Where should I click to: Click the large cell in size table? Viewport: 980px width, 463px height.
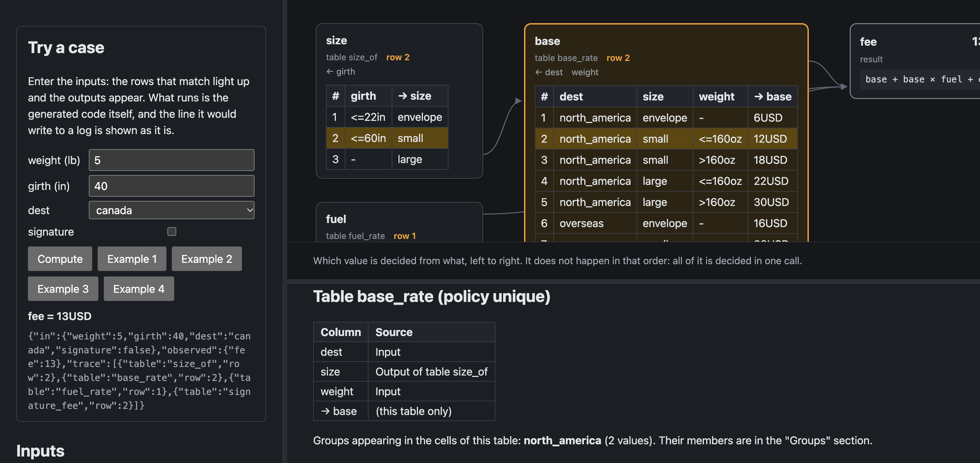pyautogui.click(x=420, y=159)
